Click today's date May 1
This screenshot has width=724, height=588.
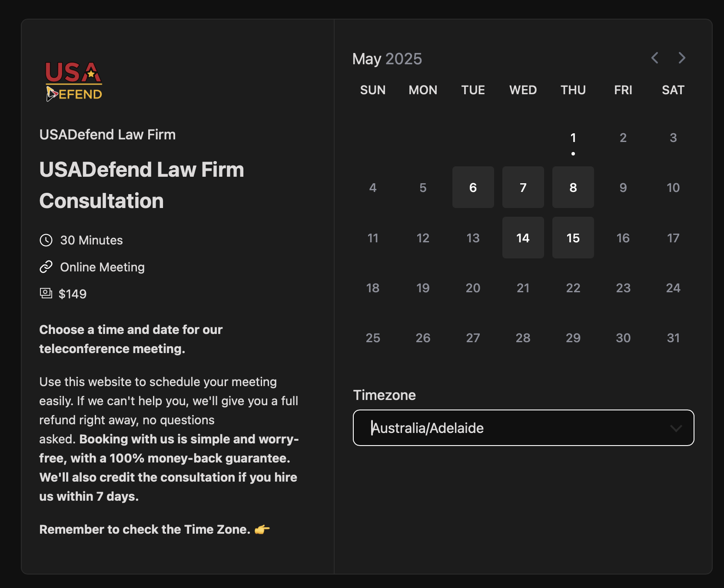(573, 138)
